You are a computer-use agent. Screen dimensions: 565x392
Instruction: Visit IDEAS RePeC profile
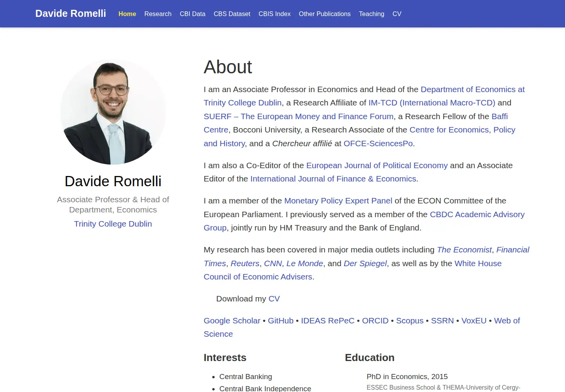point(328,321)
